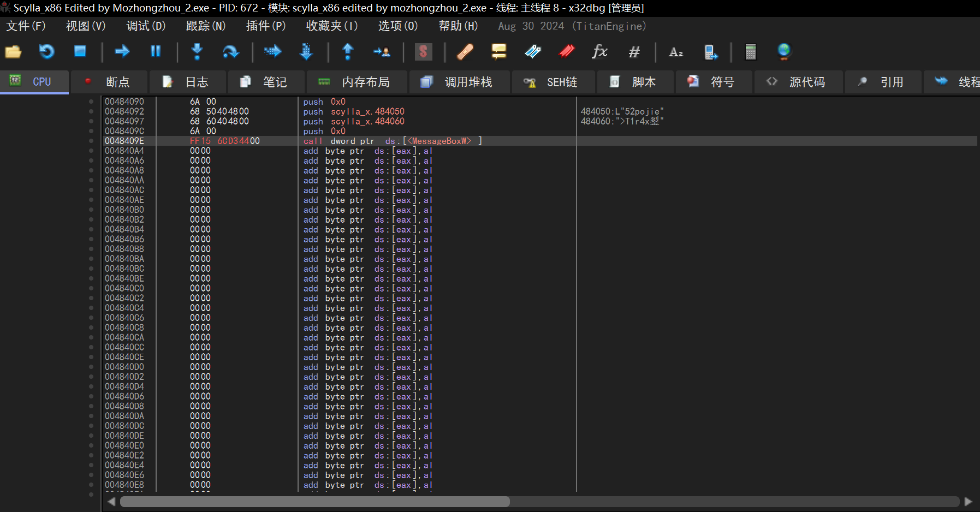
Task: Open the functions fx icon
Action: tap(600, 52)
